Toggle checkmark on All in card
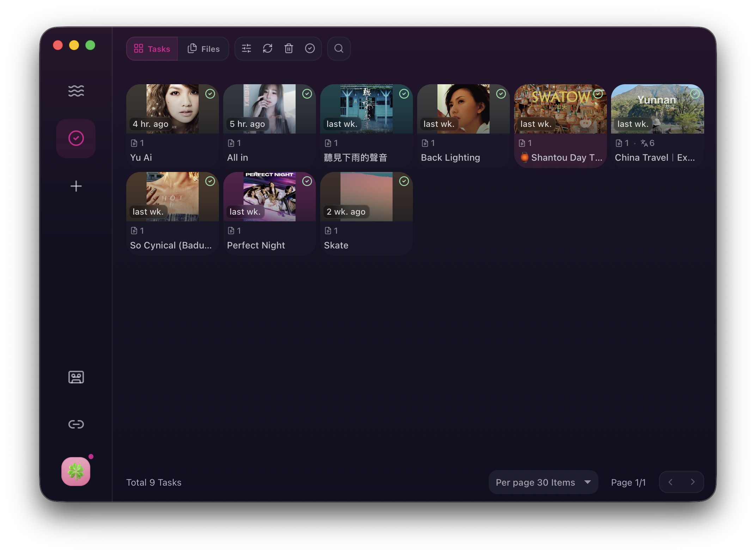Image resolution: width=756 pixels, height=554 pixels. [x=307, y=94]
